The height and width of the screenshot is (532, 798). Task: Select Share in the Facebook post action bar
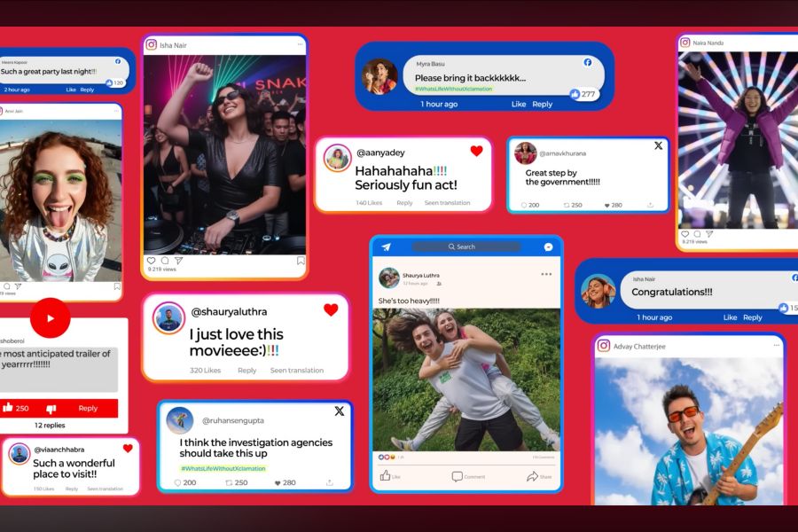point(538,476)
